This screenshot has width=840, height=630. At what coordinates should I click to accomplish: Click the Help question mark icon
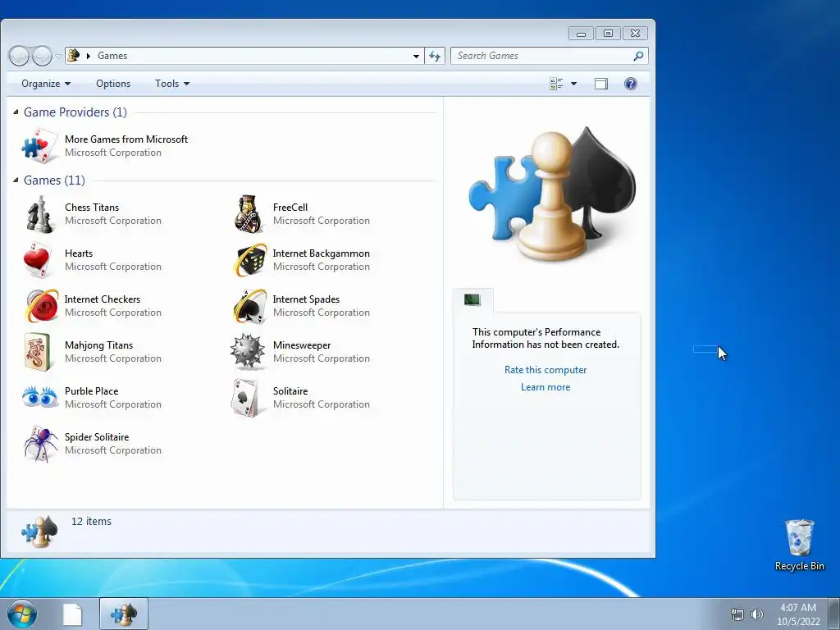(x=631, y=84)
